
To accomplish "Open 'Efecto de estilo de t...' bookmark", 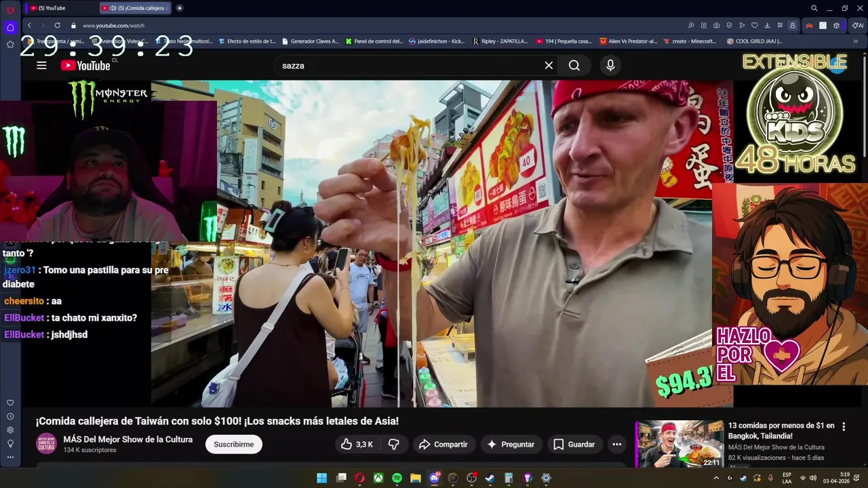I will 247,41.
